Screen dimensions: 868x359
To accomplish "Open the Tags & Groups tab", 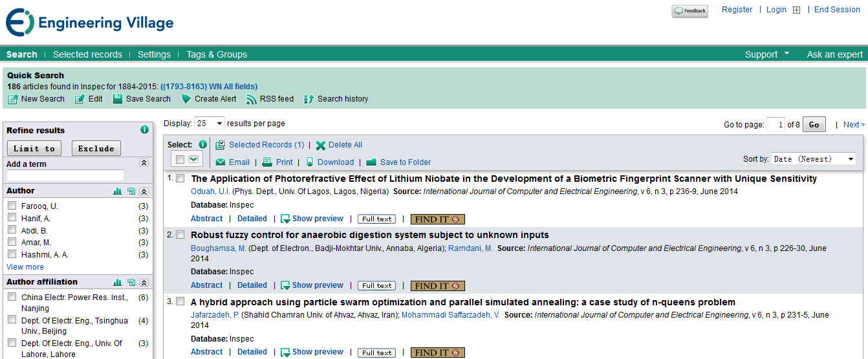I will (x=217, y=55).
